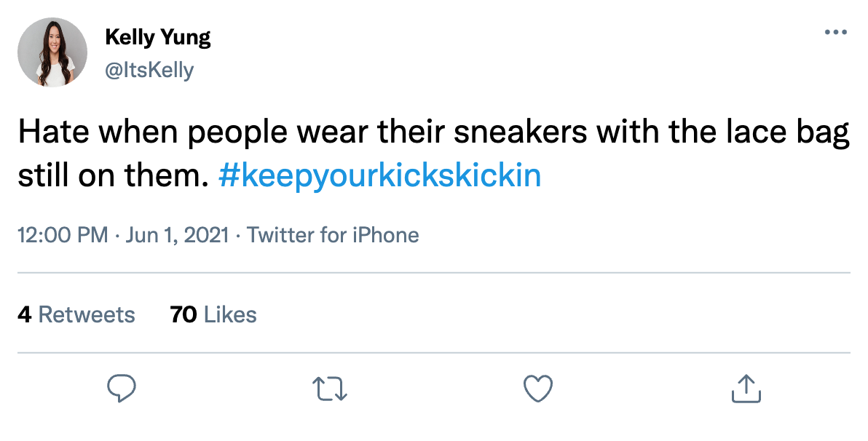Click the word 'Hate' starting the tweet
This screenshot has width=868, height=441.
(x=55, y=134)
